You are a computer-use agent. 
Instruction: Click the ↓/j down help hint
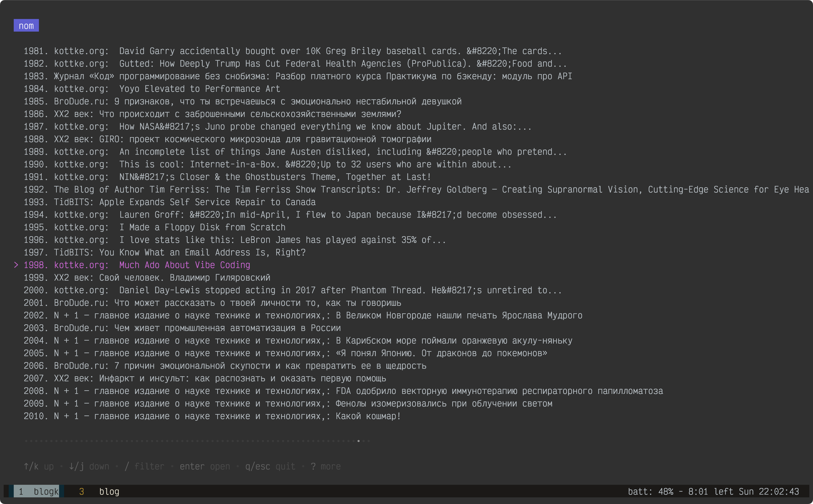pyautogui.click(x=89, y=466)
